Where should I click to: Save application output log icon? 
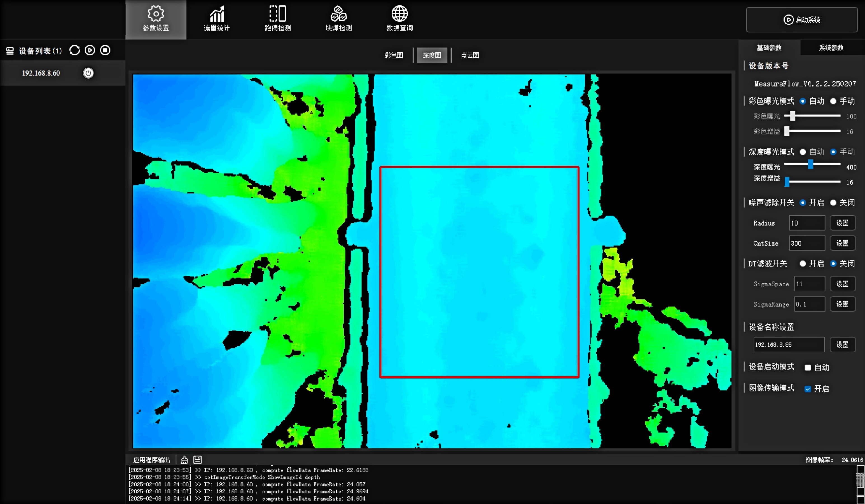click(197, 460)
